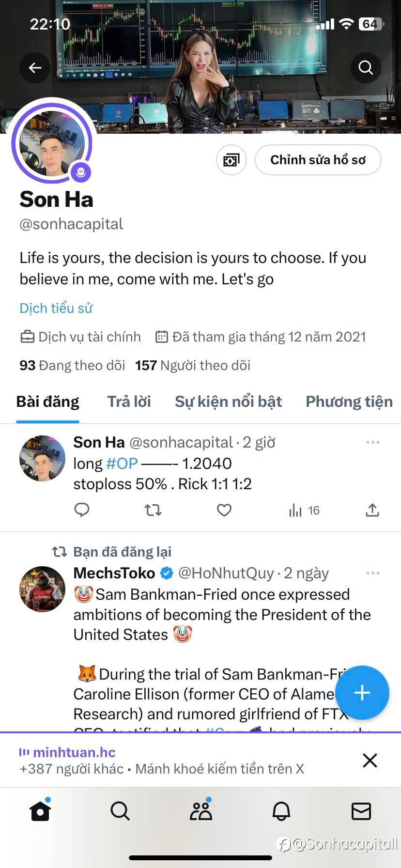Repost the long #OP post
This screenshot has width=401, height=868.
(153, 510)
